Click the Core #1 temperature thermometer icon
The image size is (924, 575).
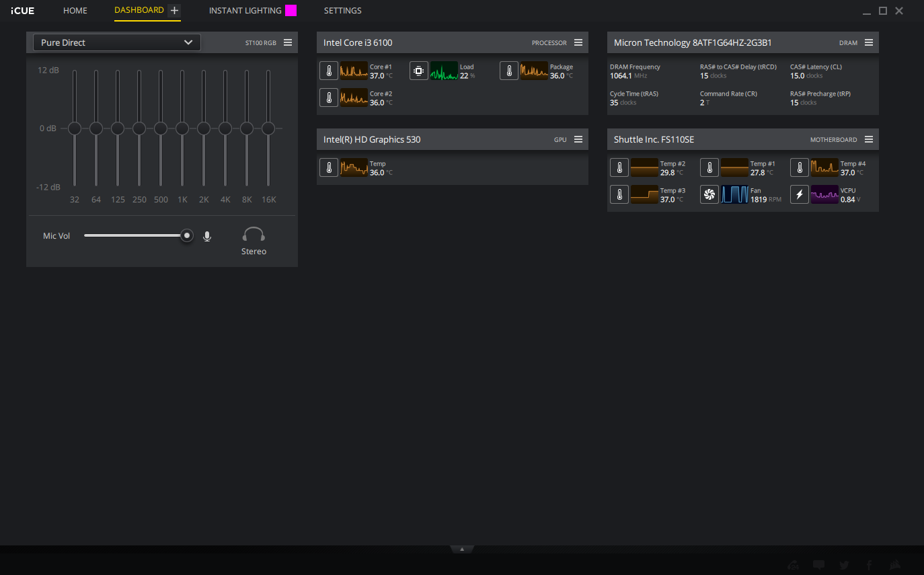pyautogui.click(x=329, y=71)
